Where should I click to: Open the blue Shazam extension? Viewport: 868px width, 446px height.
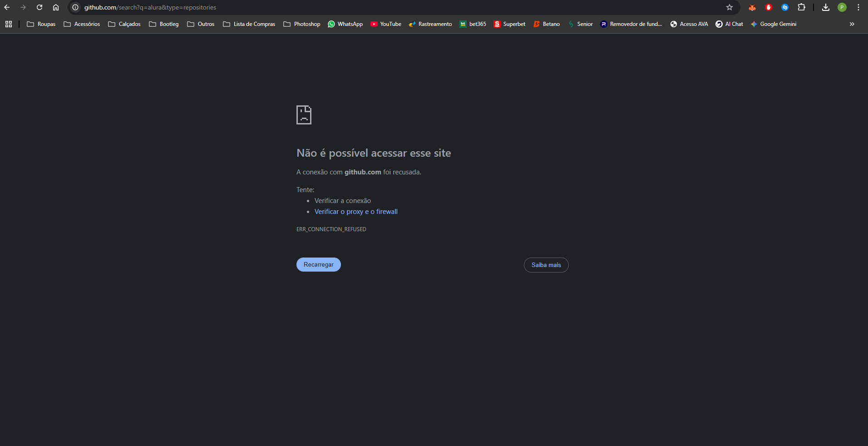click(785, 7)
